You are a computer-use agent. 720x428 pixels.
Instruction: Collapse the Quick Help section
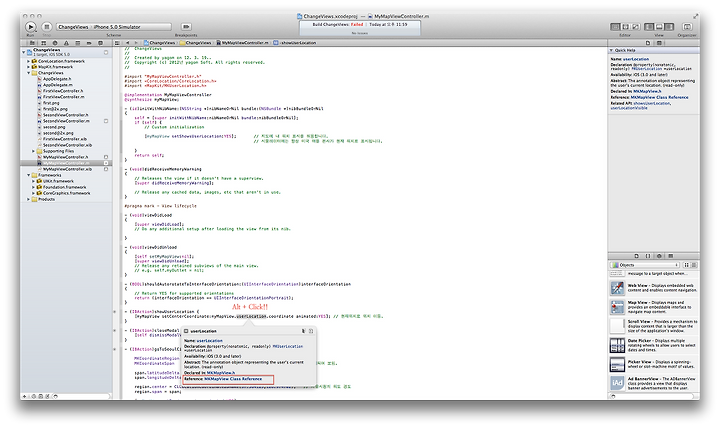(611, 50)
